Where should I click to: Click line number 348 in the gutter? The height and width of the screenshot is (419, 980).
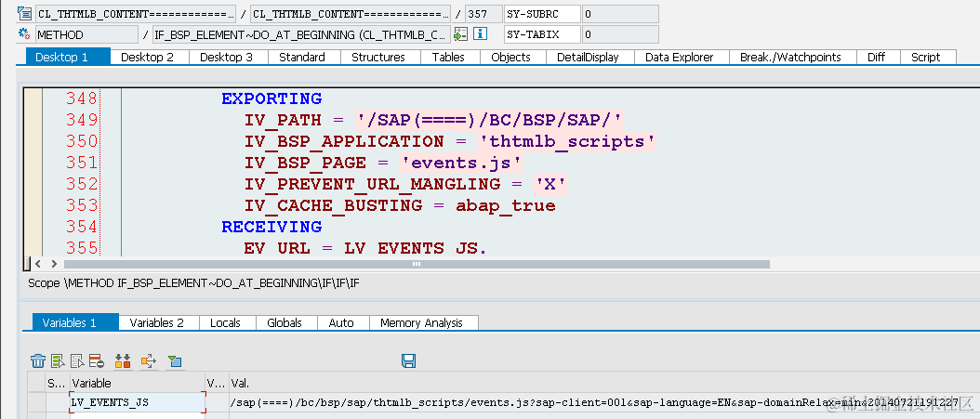point(81,98)
